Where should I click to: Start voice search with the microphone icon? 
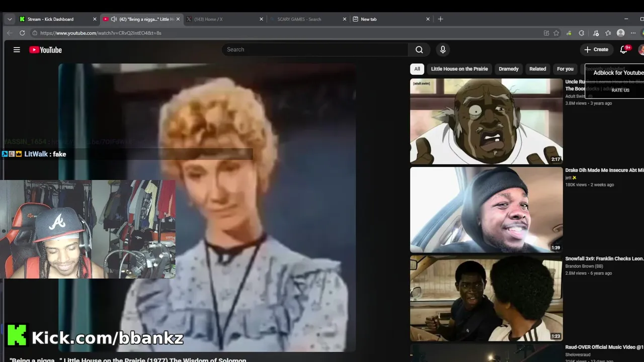point(443,49)
